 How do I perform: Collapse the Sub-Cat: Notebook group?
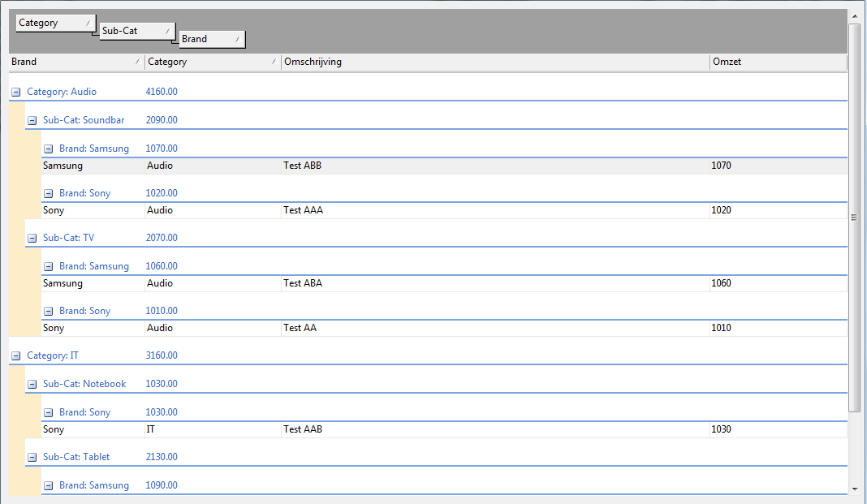point(32,385)
